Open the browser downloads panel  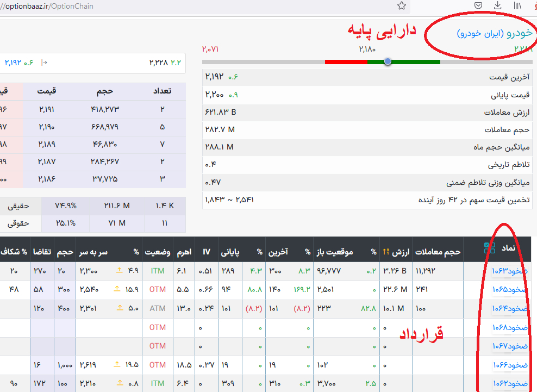498,5
